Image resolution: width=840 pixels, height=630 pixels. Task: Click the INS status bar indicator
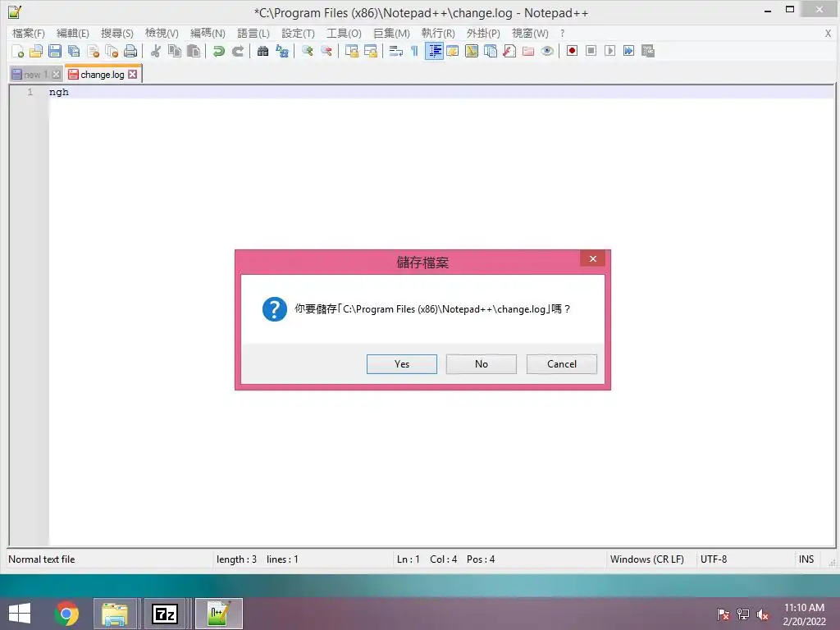(x=806, y=559)
